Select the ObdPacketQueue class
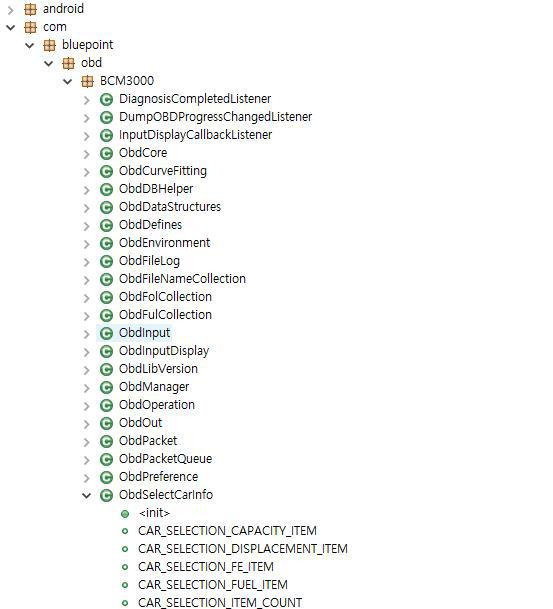This screenshot has width=553, height=609. 165,459
